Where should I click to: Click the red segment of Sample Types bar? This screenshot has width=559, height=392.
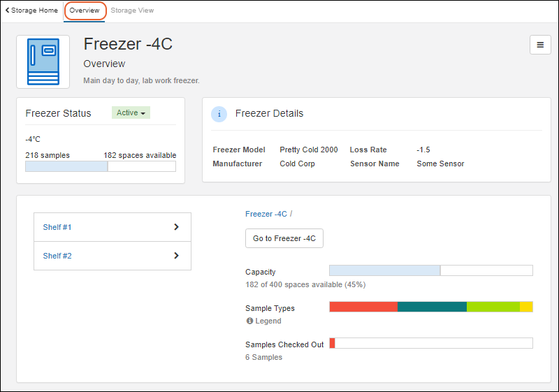(363, 307)
